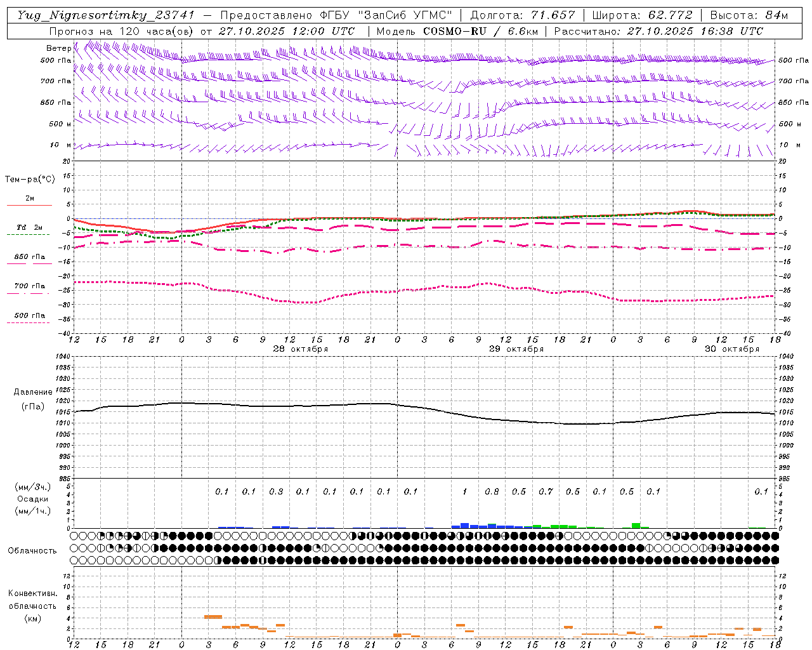Click the date label 30 октября
The image size is (812, 650).
(x=732, y=349)
